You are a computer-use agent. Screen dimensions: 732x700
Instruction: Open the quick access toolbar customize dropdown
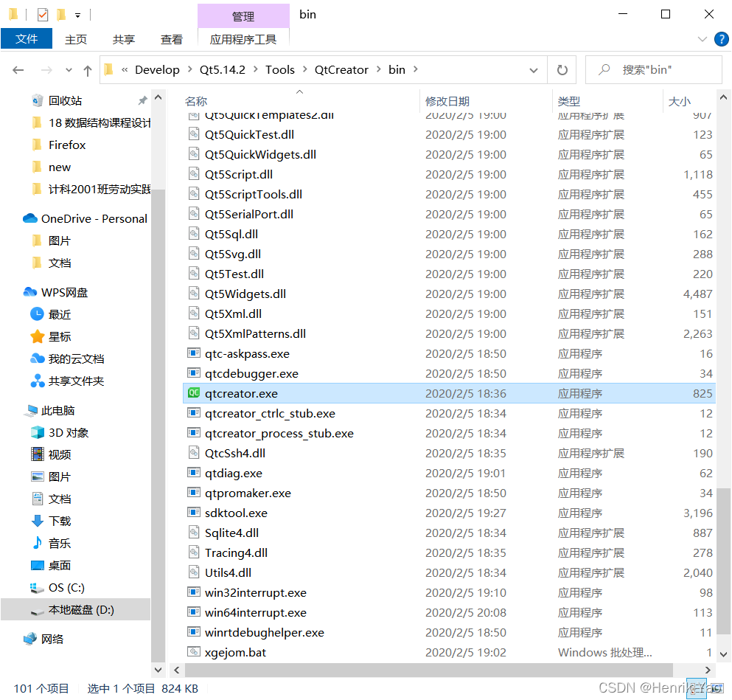point(77,15)
